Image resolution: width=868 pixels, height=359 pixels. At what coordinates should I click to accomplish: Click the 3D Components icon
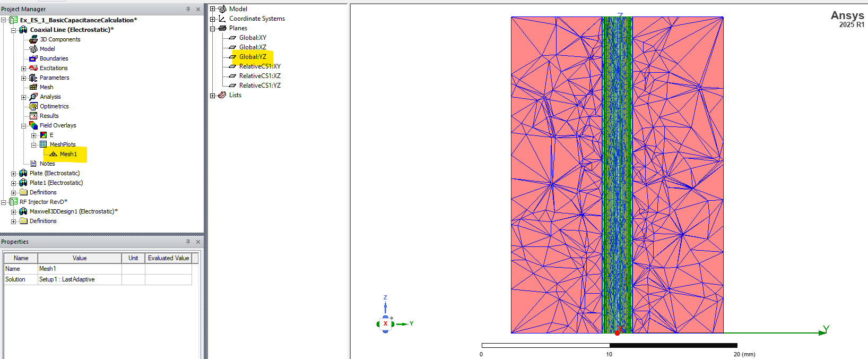[x=33, y=39]
